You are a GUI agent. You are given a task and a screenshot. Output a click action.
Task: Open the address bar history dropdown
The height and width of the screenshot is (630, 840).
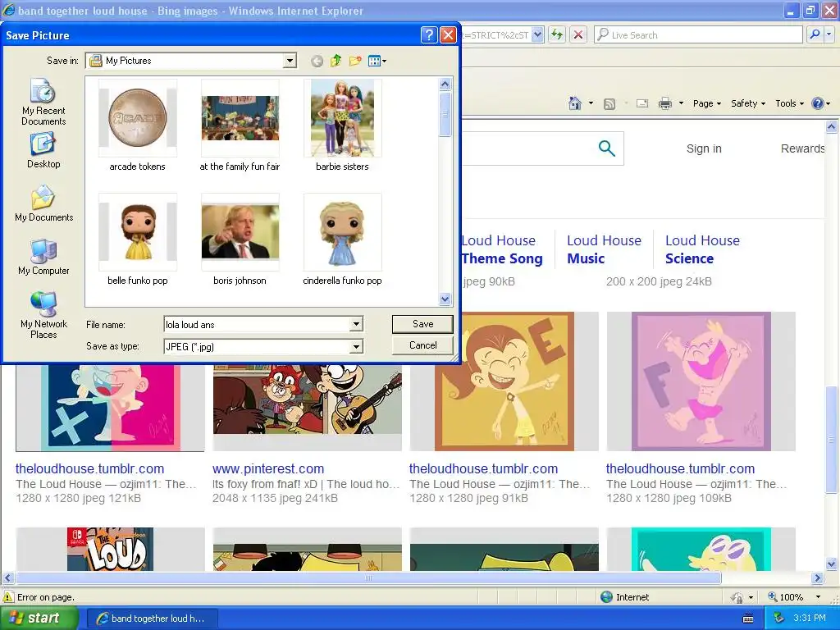pyautogui.click(x=538, y=35)
